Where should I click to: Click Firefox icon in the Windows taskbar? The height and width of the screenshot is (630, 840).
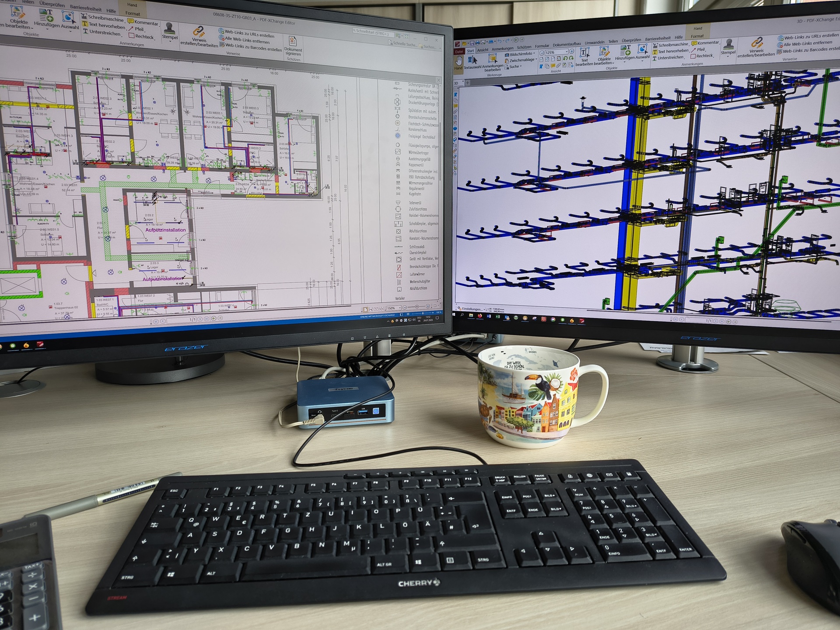479,315
